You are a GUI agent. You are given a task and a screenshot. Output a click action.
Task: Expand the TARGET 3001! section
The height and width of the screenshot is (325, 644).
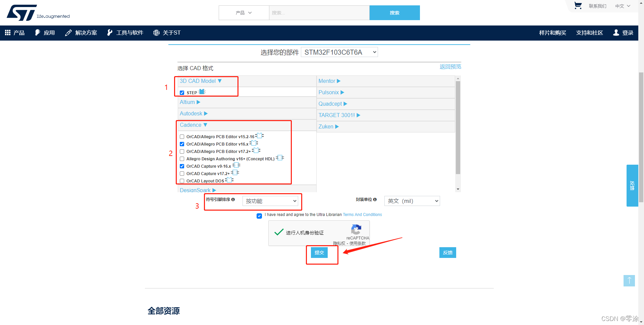(339, 115)
